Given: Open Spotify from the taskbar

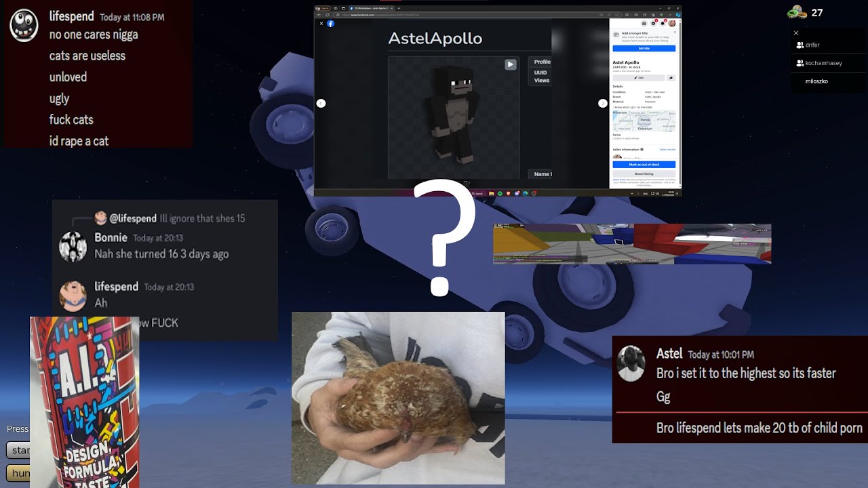Looking at the screenshot, I should pyautogui.click(x=500, y=193).
